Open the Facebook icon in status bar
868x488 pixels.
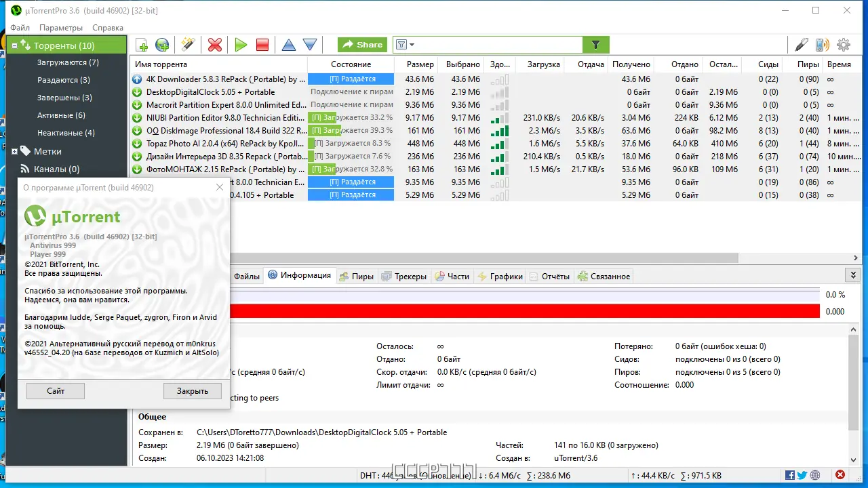[x=789, y=476]
